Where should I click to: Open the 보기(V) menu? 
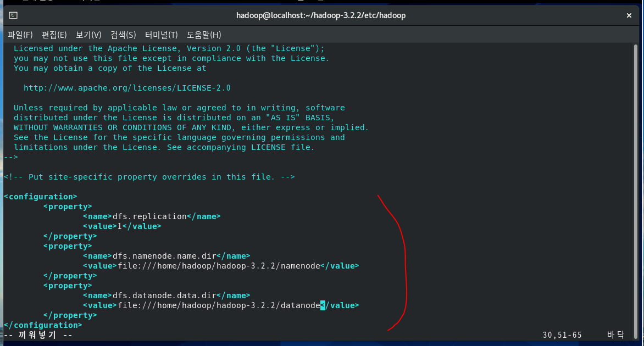pyautogui.click(x=88, y=35)
